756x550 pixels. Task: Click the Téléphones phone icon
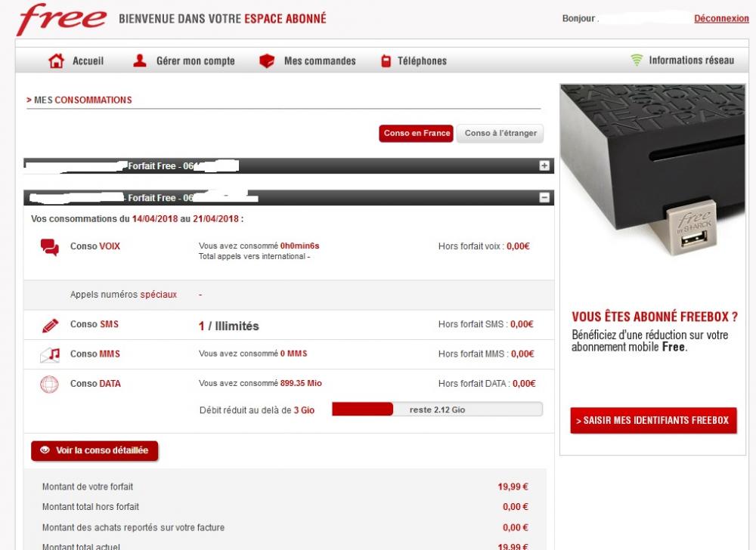coord(386,61)
